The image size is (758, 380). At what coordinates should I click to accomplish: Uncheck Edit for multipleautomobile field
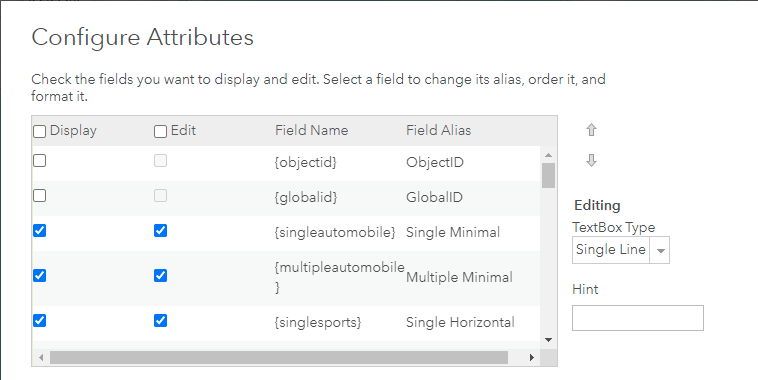(160, 276)
